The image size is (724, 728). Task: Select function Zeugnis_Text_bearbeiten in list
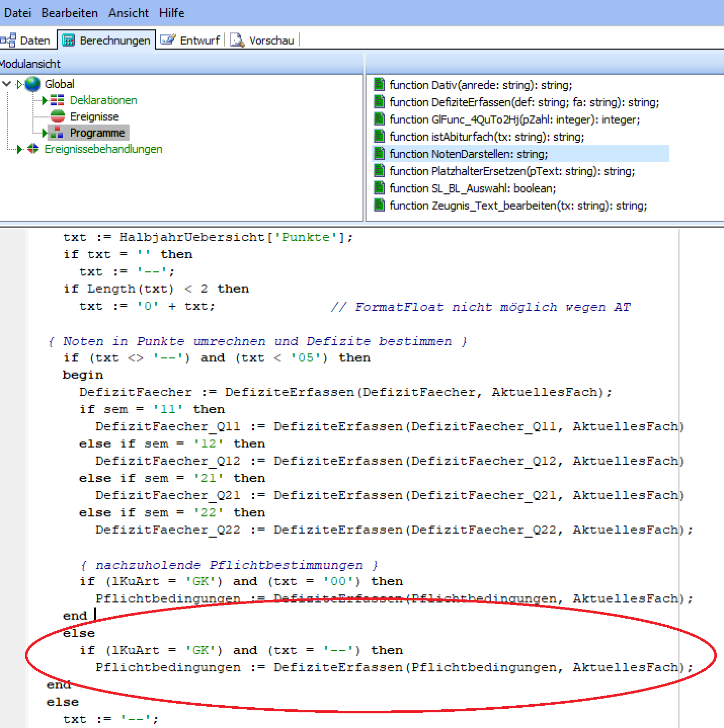(x=518, y=206)
